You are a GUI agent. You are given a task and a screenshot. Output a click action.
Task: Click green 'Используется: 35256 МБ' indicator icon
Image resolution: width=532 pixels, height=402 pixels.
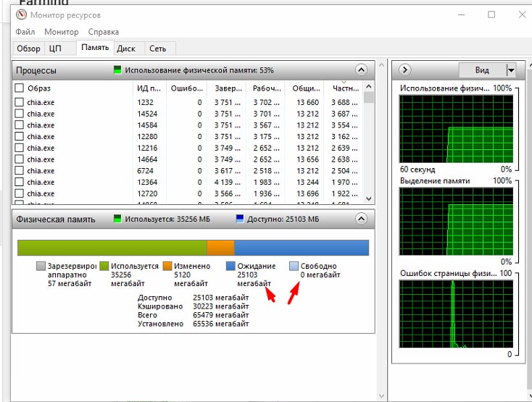(117, 219)
